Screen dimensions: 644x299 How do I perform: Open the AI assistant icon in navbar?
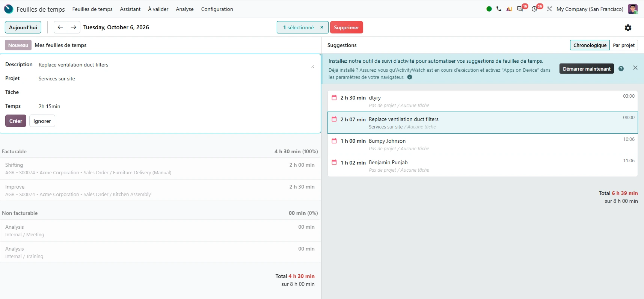pos(509,9)
